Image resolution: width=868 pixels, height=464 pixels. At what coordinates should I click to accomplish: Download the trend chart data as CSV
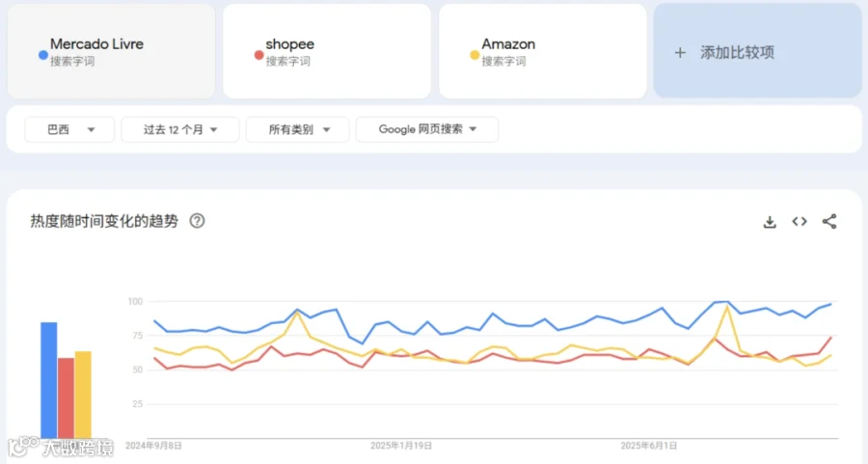[770, 222]
